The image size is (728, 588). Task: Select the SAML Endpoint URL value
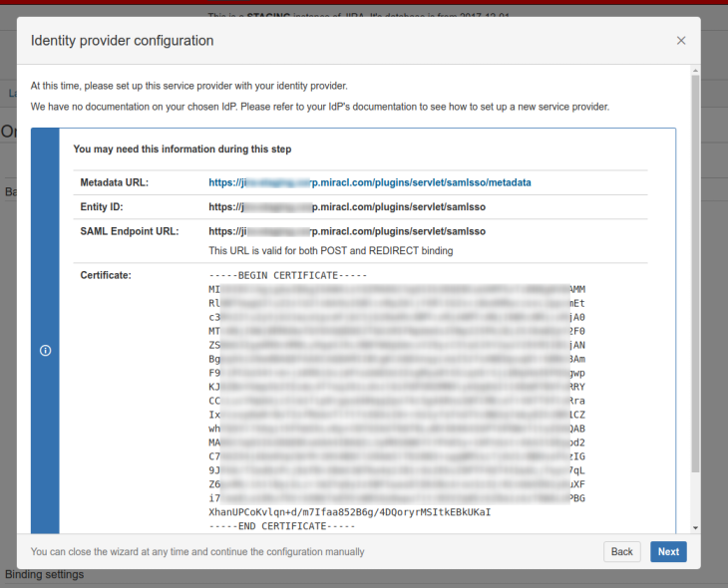point(347,231)
